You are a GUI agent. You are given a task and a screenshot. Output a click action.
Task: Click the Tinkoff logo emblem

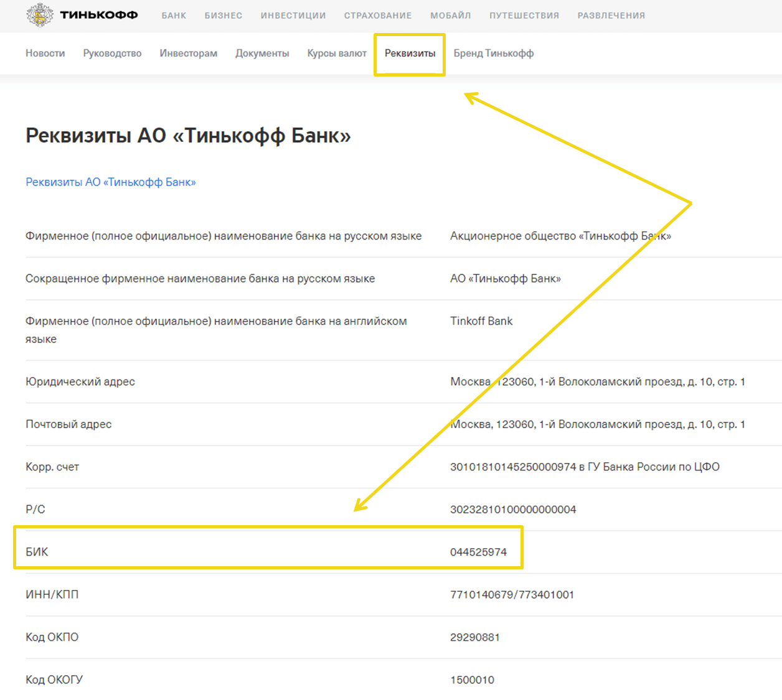tap(40, 15)
